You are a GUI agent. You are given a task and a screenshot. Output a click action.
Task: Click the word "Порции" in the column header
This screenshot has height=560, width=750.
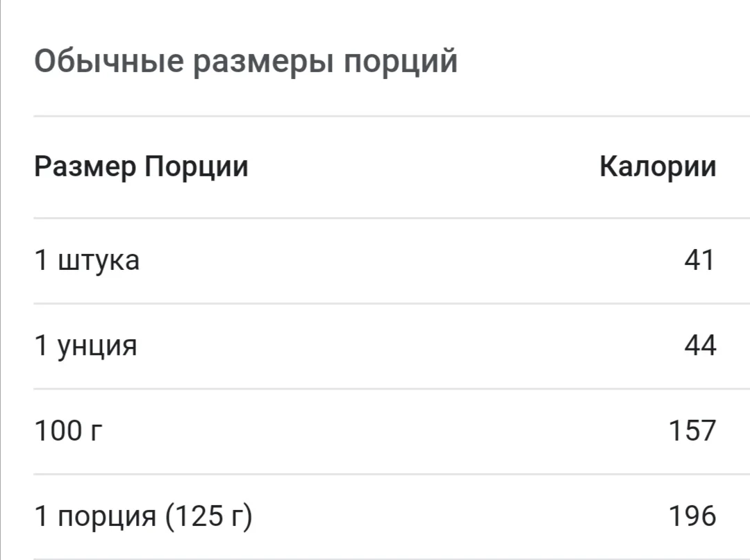(x=197, y=167)
